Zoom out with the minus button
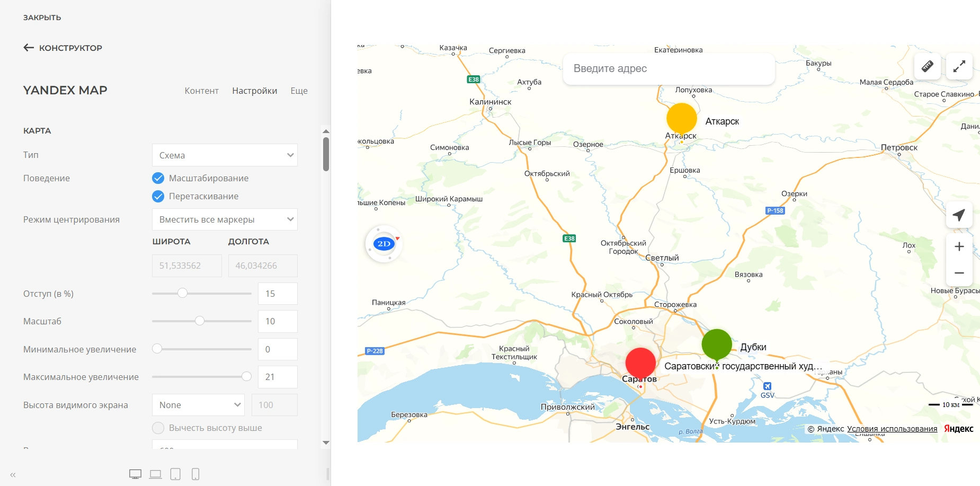 pyautogui.click(x=959, y=273)
